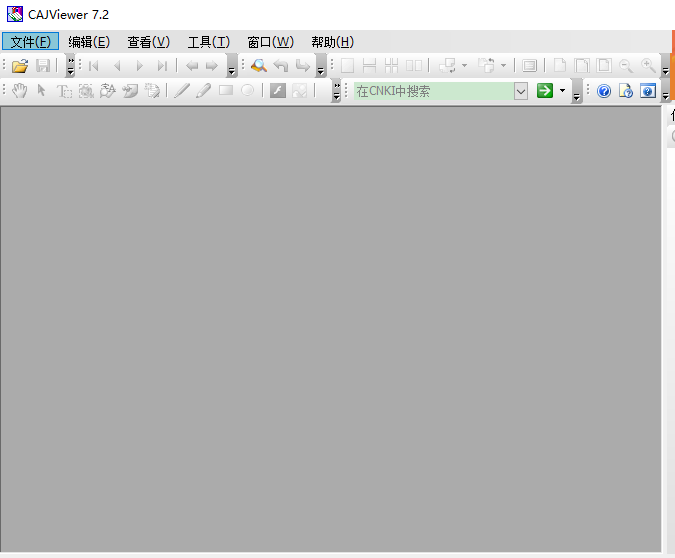Click the undo curved arrow icon
The width and height of the screenshot is (675, 558).
(281, 66)
